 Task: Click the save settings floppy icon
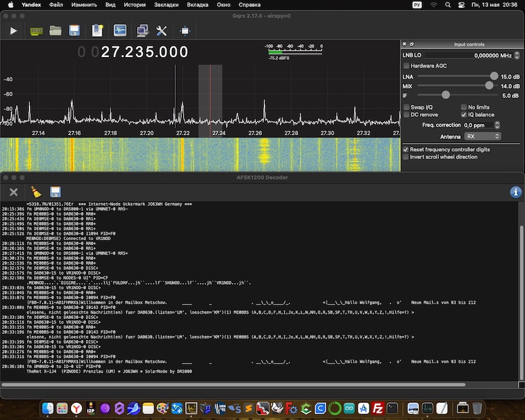coord(74,30)
